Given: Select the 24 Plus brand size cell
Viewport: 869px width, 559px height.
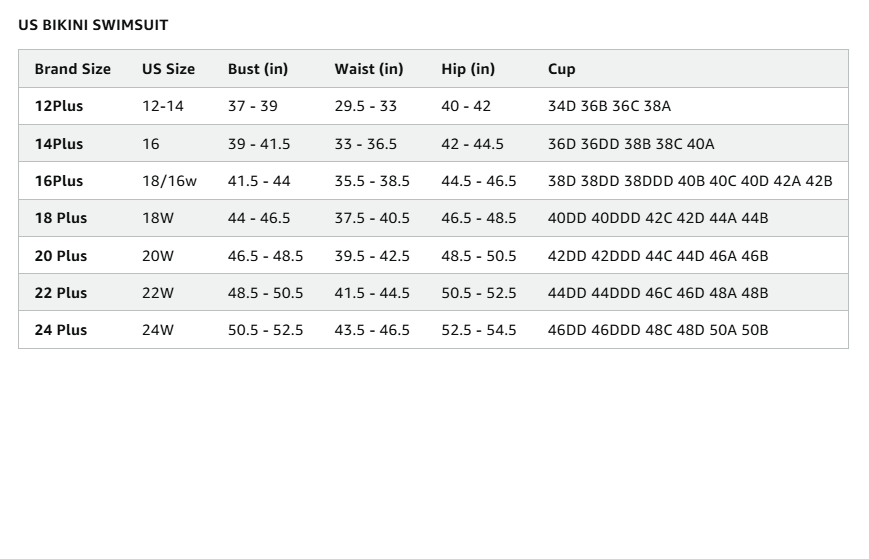Looking at the screenshot, I should tap(61, 330).
